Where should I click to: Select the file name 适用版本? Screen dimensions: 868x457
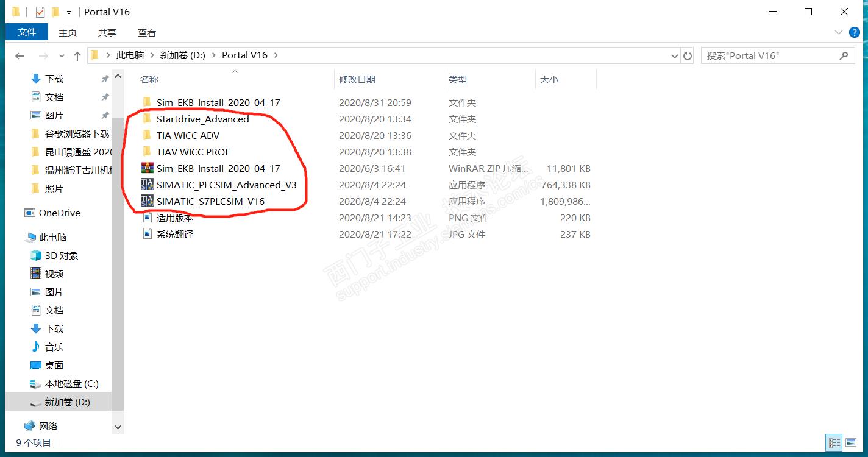pos(174,218)
